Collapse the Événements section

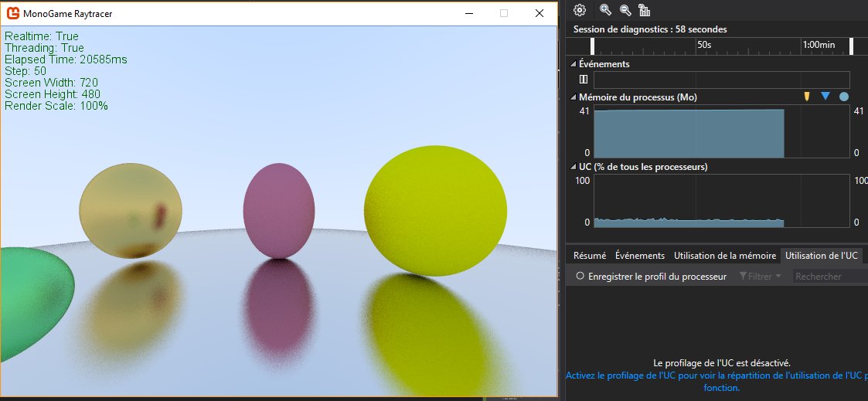(574, 64)
